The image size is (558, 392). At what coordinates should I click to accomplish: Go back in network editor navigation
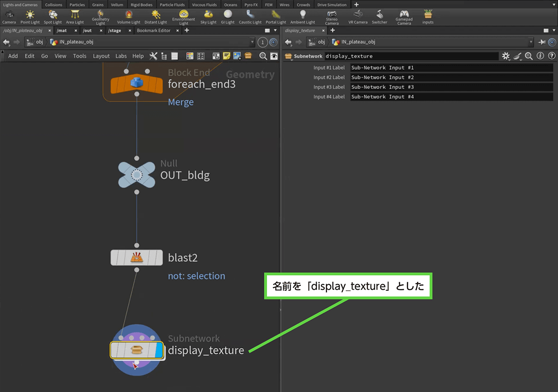tap(7, 42)
